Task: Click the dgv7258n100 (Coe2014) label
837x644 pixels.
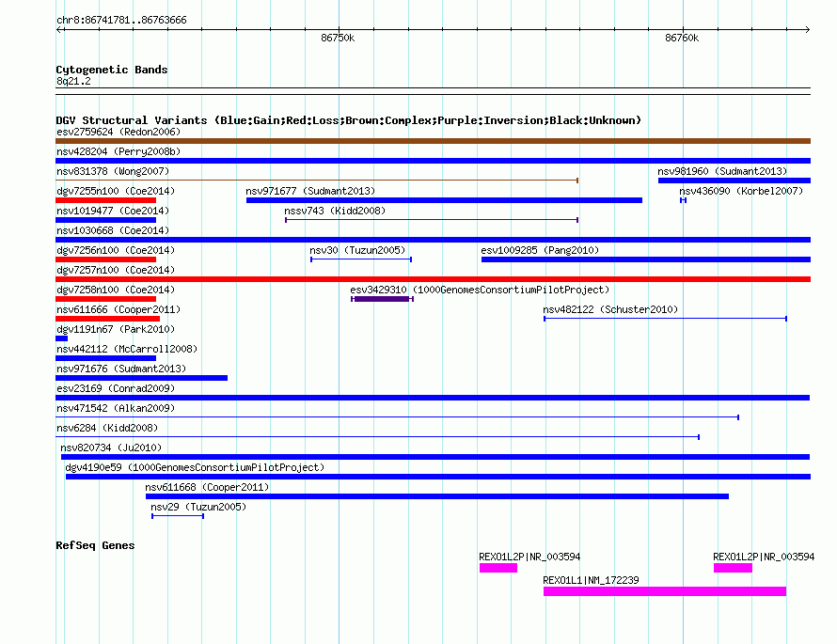Action: pyautogui.click(x=116, y=290)
